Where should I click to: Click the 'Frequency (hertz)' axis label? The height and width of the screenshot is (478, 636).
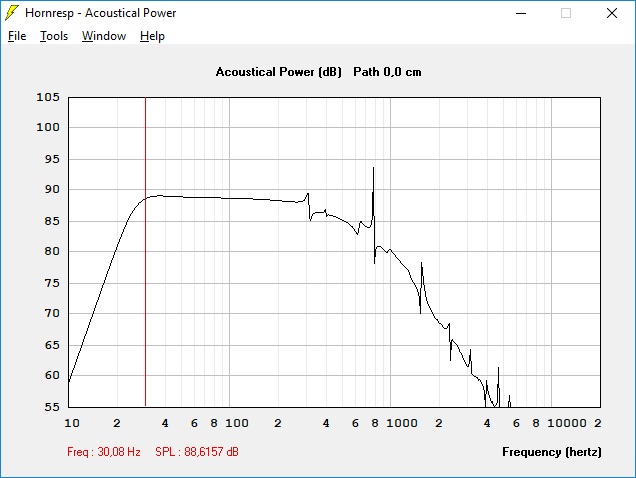[x=552, y=452]
